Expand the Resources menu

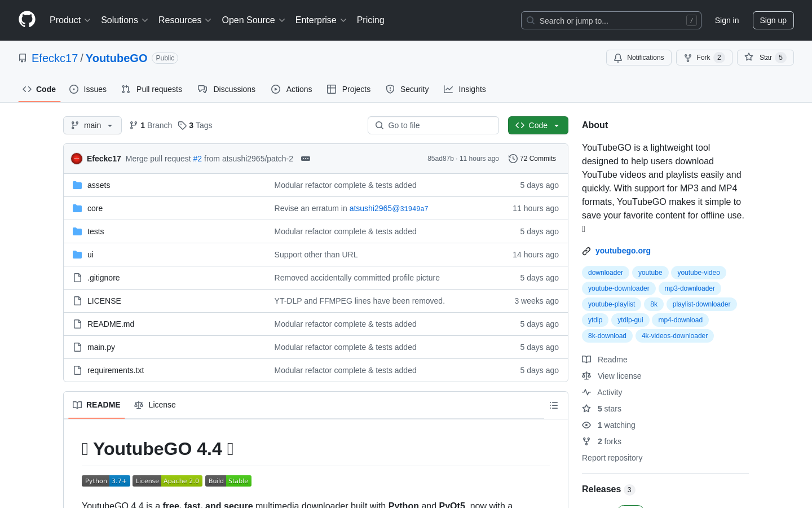185,20
